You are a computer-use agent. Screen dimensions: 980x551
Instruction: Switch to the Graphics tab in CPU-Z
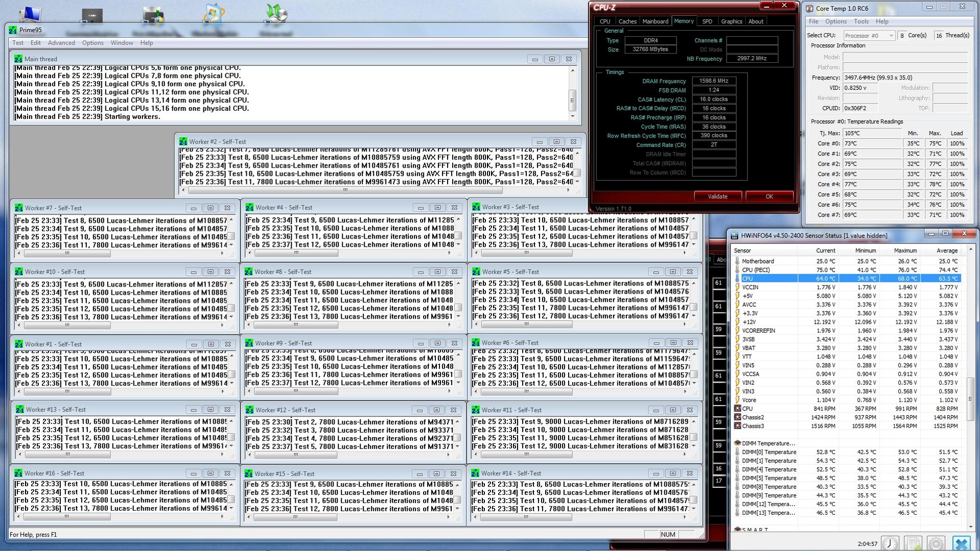pos(731,21)
